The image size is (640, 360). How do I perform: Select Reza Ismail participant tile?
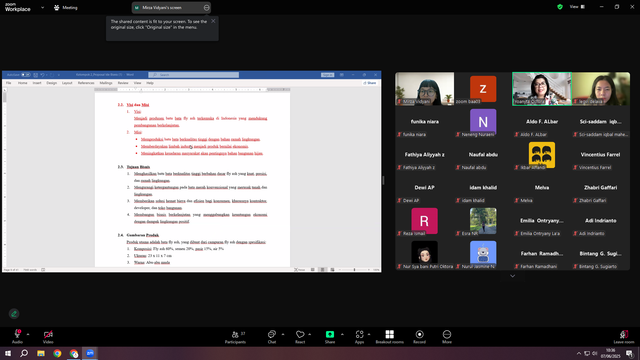424,221
